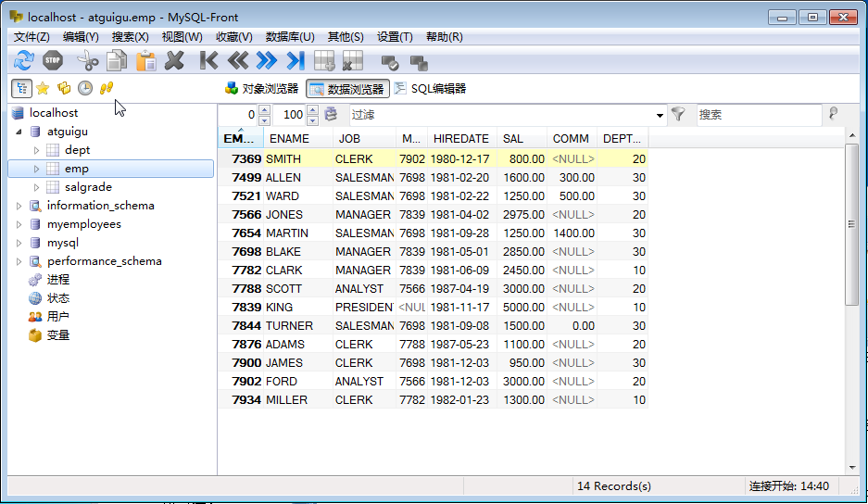The height and width of the screenshot is (504, 868).
Task: Open the 视图(W) menu
Action: (x=182, y=37)
